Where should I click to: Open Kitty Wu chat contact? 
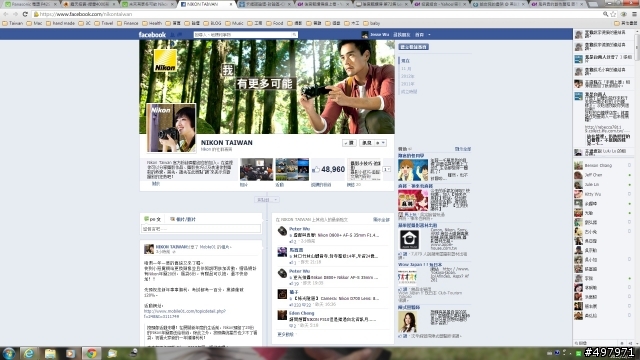pos(602,194)
